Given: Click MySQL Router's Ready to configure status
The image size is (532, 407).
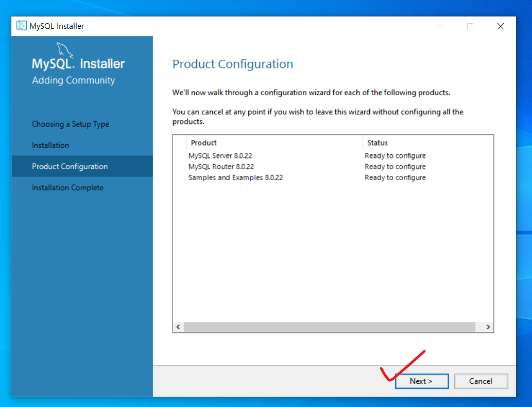Looking at the screenshot, I should 396,166.
